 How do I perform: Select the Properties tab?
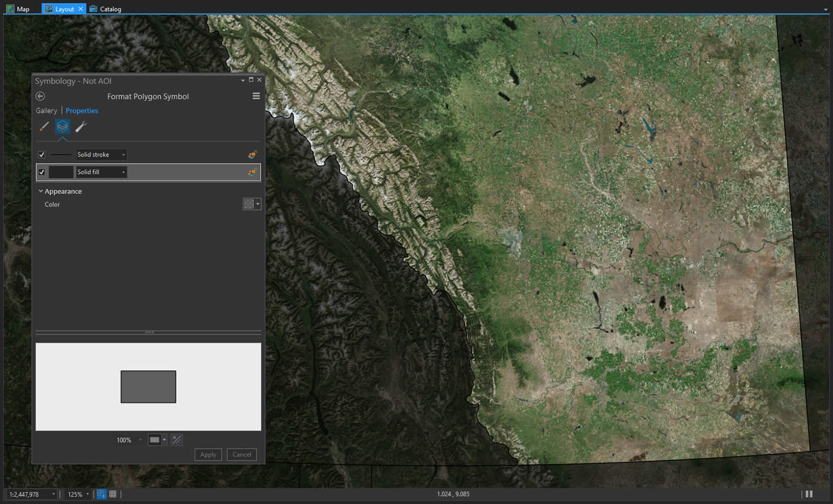tap(82, 111)
